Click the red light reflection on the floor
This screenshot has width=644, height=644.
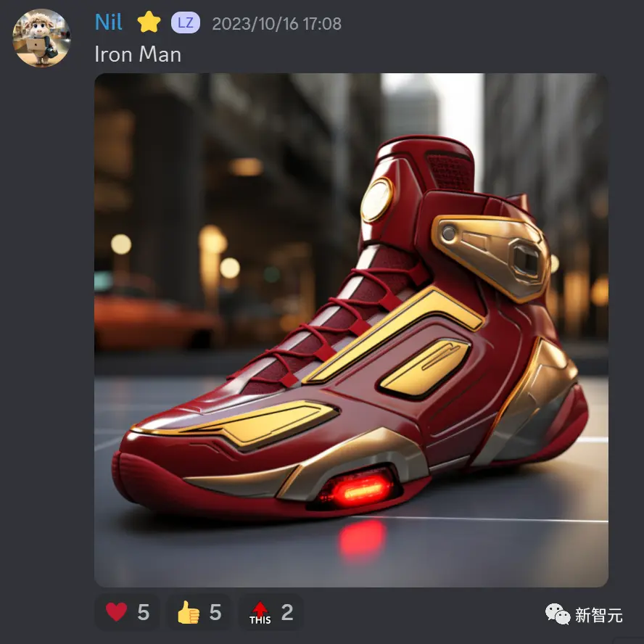[x=363, y=540]
